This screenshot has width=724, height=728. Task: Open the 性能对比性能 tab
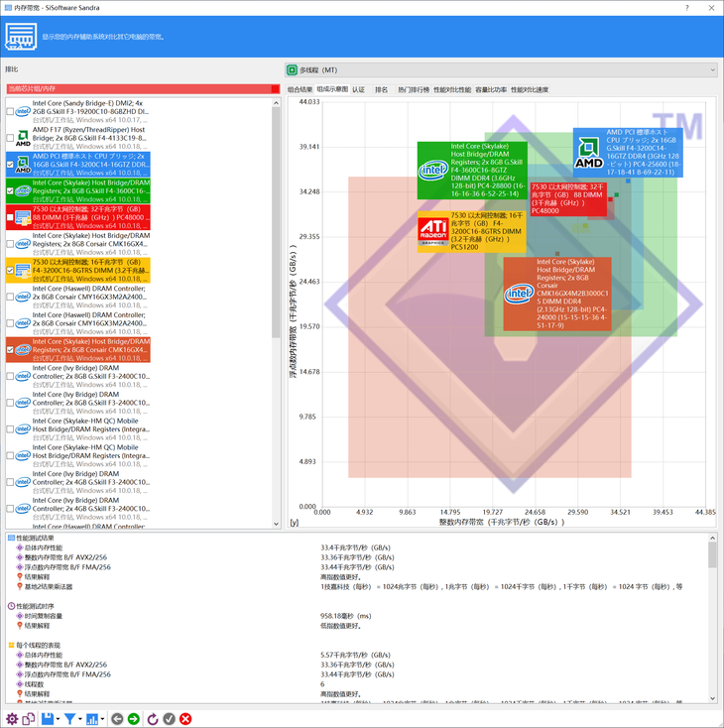tap(452, 89)
